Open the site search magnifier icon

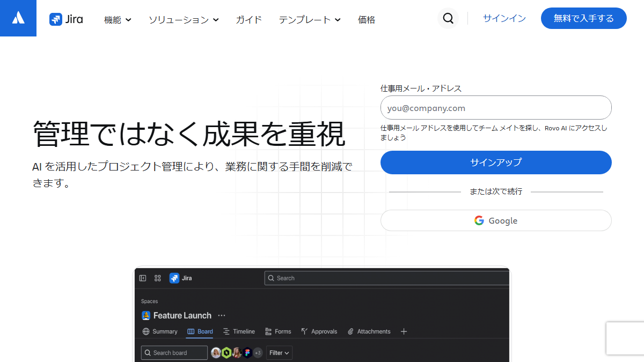click(x=448, y=19)
